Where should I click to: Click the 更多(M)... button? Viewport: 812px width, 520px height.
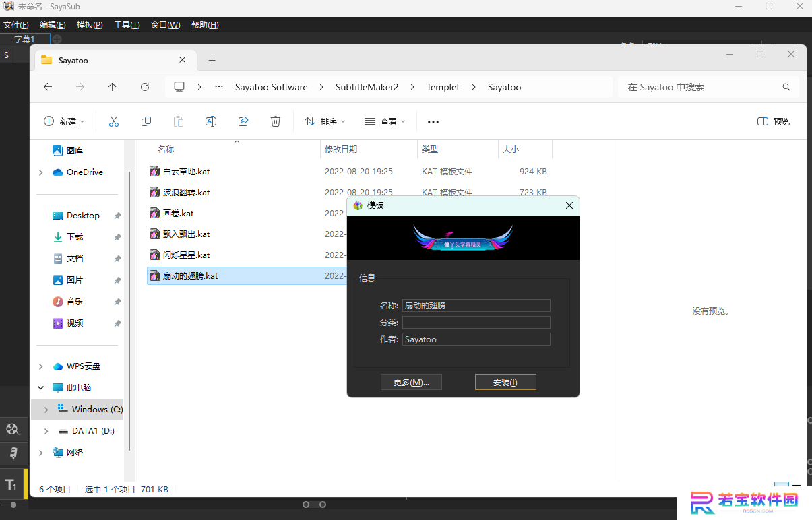[x=410, y=382]
